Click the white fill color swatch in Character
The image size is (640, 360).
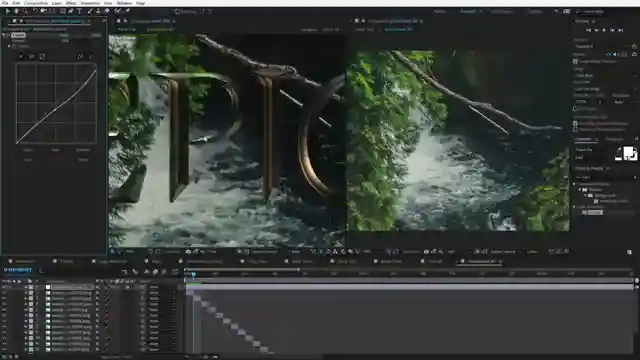[x=629, y=152]
